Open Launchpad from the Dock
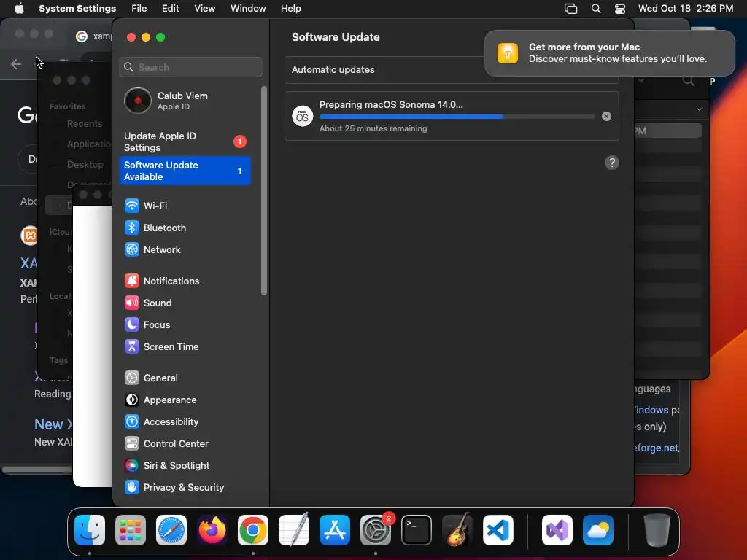This screenshot has width=747, height=560. click(131, 530)
